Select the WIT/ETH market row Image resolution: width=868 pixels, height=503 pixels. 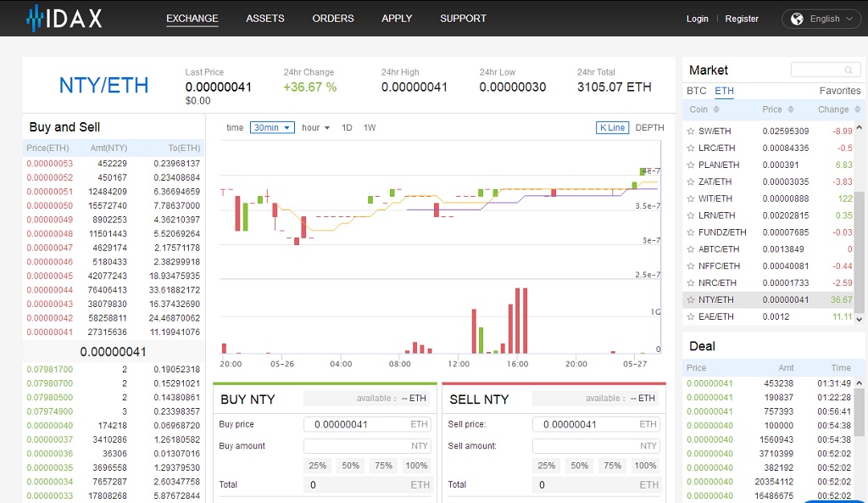[x=770, y=198]
